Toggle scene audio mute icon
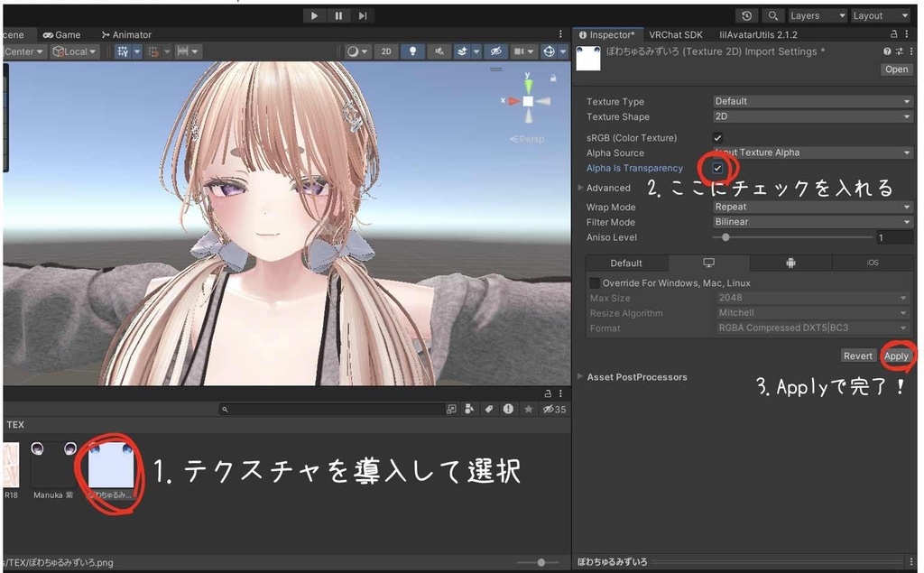 (439, 51)
